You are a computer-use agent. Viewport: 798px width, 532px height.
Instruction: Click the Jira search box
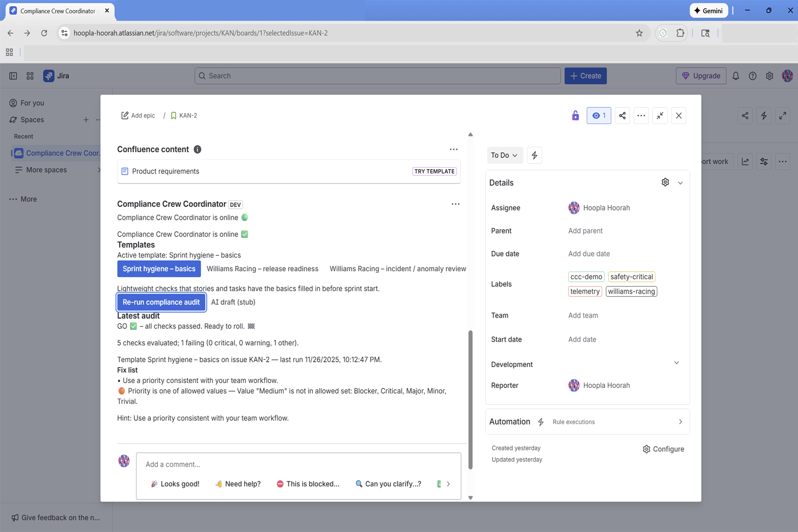pos(378,76)
